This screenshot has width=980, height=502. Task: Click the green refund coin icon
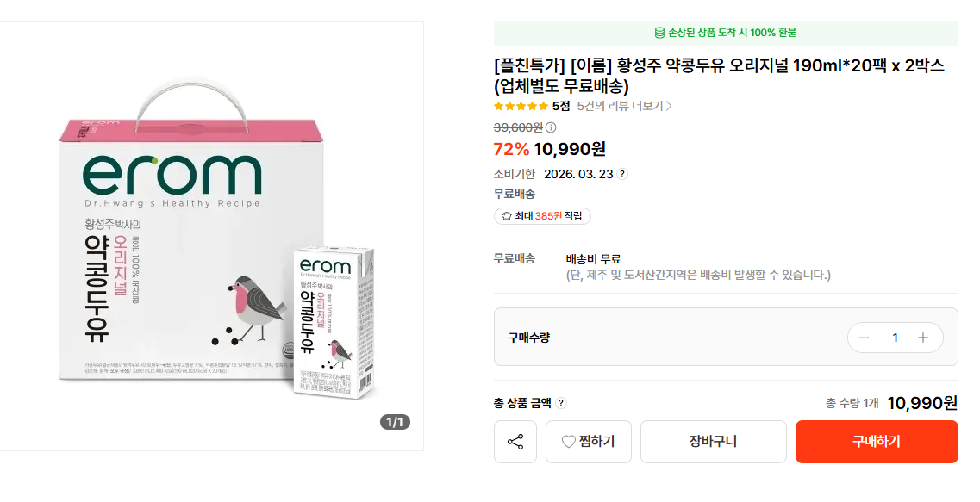click(x=659, y=33)
